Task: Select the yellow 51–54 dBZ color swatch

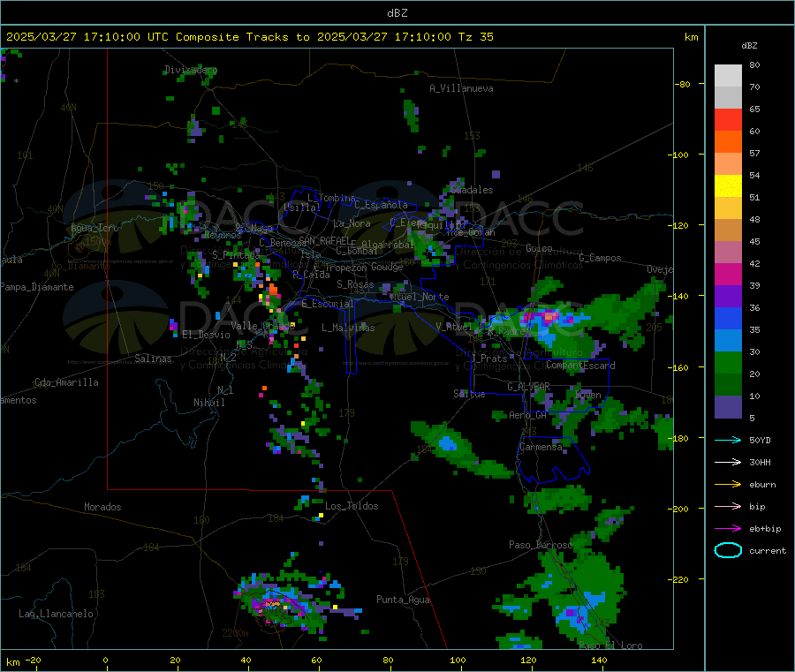Action: point(728,186)
